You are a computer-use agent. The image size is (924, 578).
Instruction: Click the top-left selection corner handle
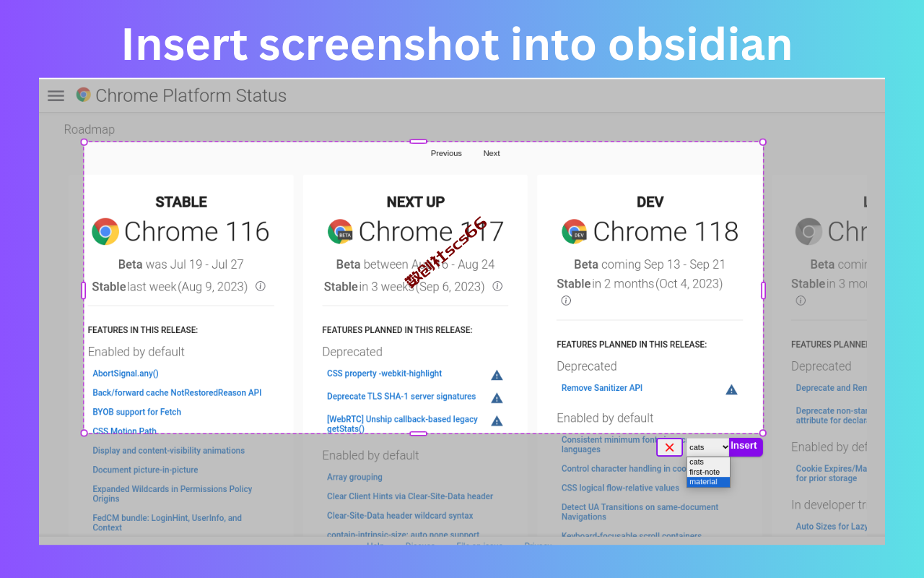point(84,142)
